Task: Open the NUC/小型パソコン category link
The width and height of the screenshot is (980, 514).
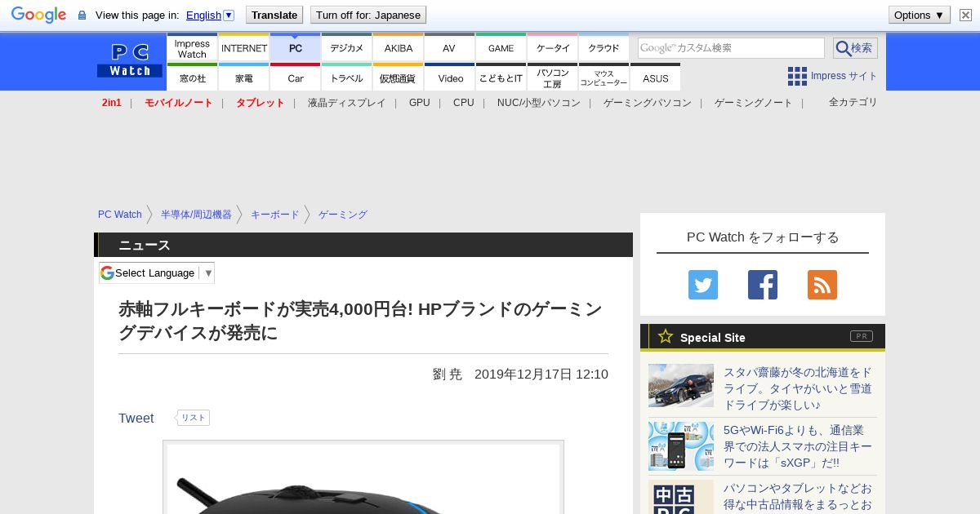Action: tap(539, 103)
